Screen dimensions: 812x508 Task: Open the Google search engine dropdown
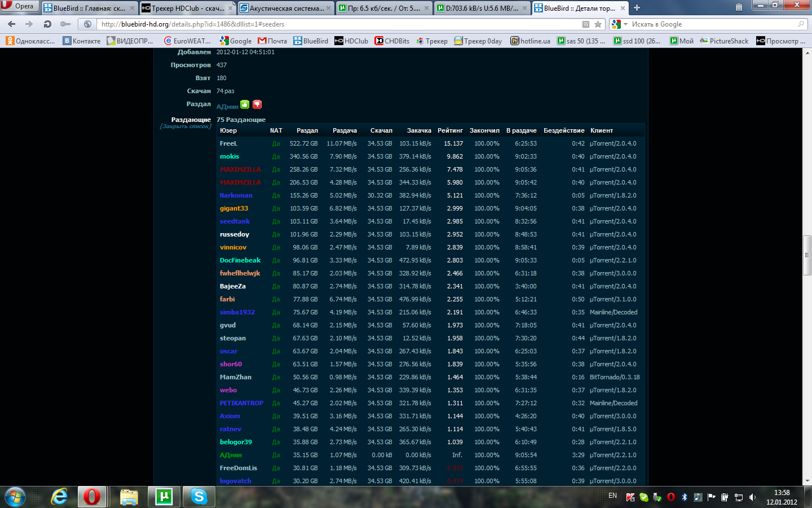point(620,24)
